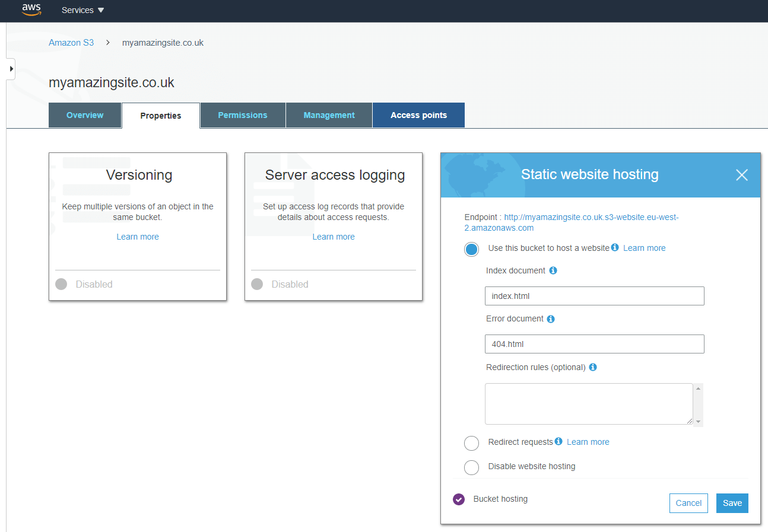Click the AWS logo icon

click(x=31, y=10)
